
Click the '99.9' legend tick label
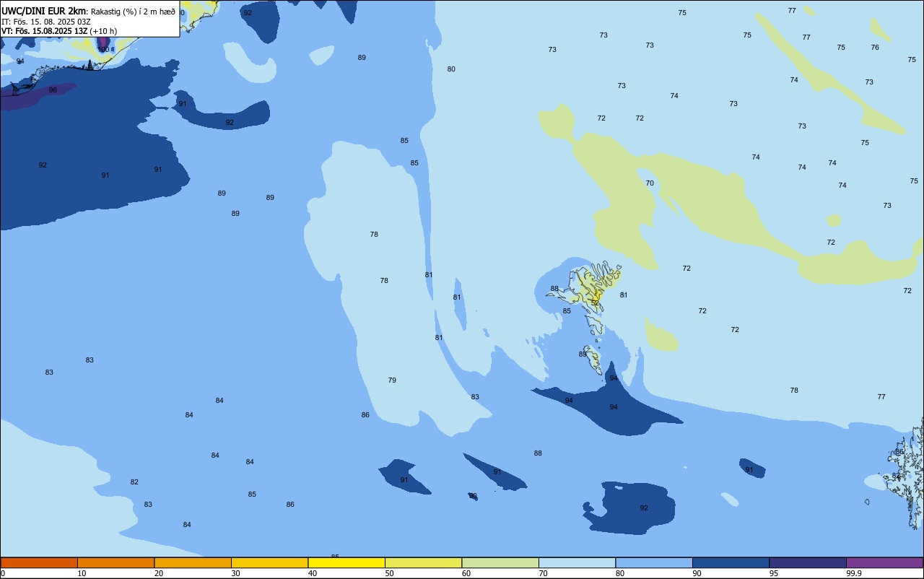tap(854, 573)
